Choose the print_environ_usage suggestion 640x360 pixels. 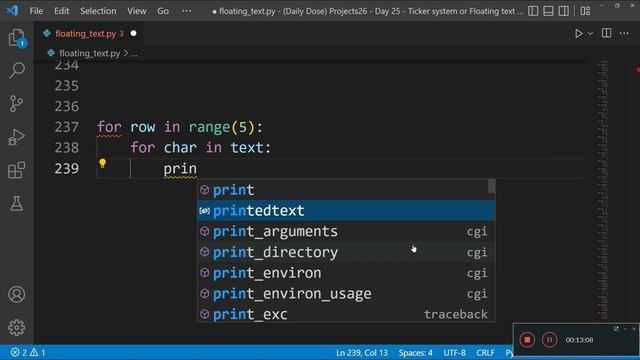click(346, 293)
